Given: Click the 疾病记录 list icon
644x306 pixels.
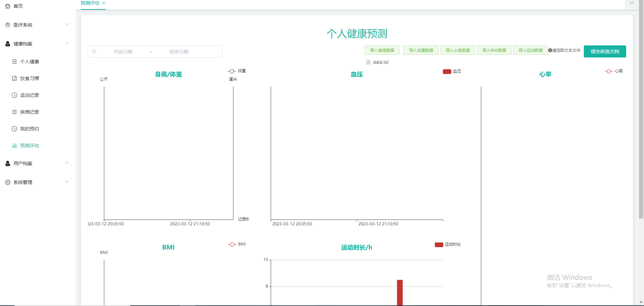Looking at the screenshot, I should [14, 112].
